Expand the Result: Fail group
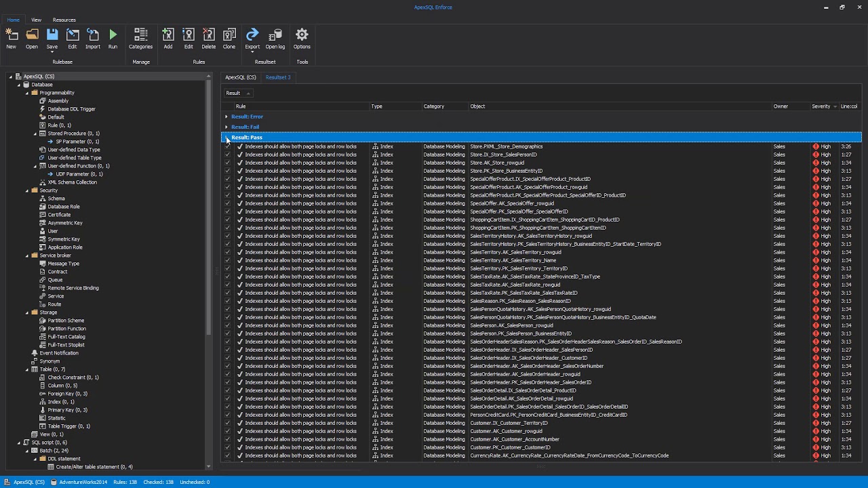The image size is (868, 488). tap(226, 127)
